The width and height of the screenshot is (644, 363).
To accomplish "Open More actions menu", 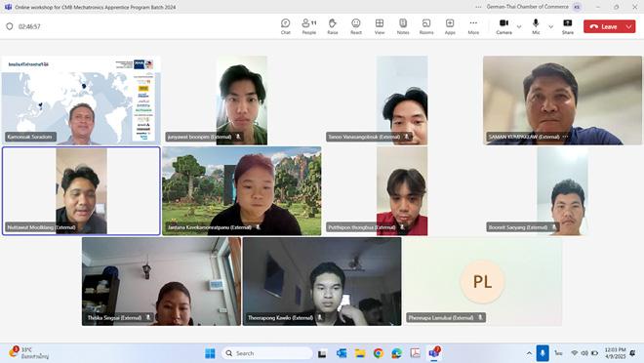I will (473, 26).
